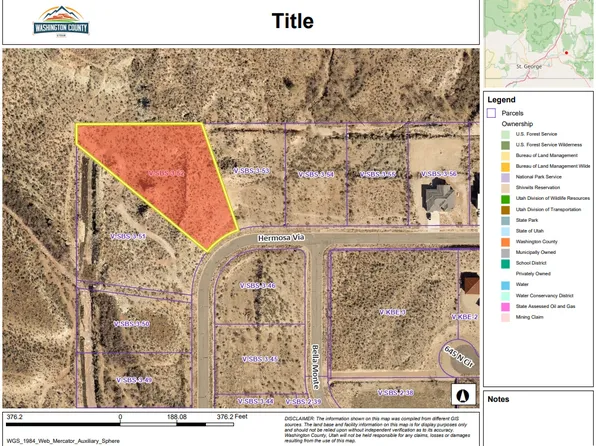This screenshot has height=446, width=596.
Task: Click the Bella Monte street label
Action: [x=315, y=367]
